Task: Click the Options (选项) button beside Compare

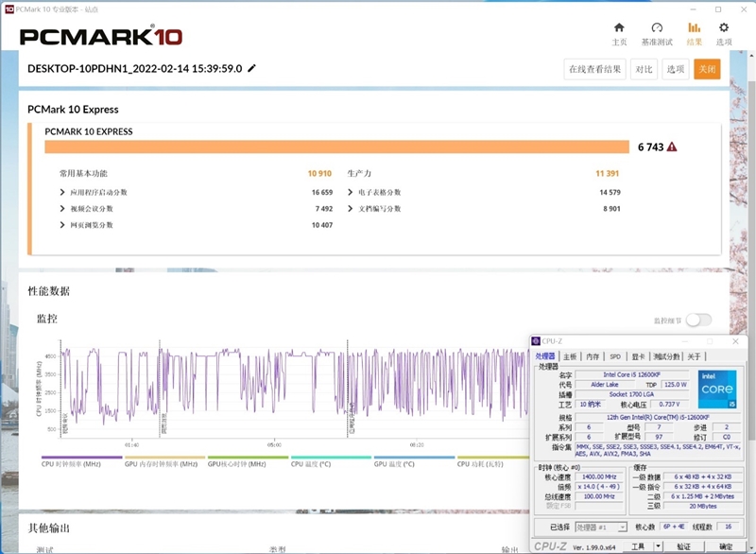Action: point(676,69)
